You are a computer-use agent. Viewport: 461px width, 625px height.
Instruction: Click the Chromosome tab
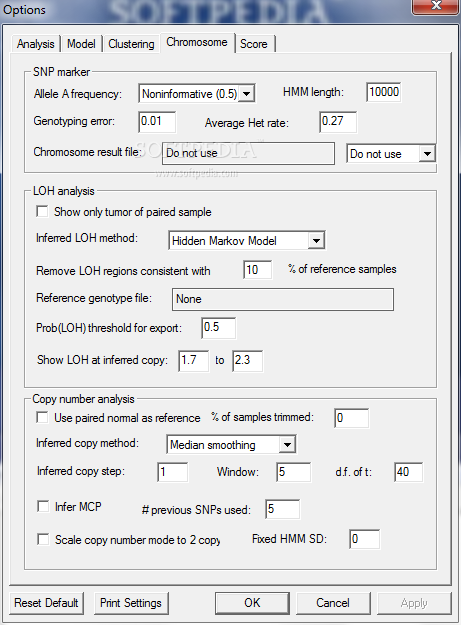197,42
